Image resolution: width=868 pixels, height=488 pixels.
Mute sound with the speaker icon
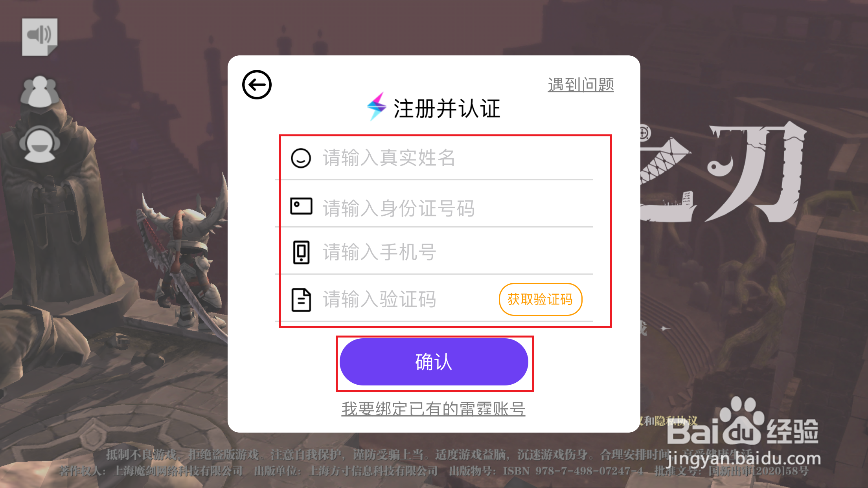point(40,37)
